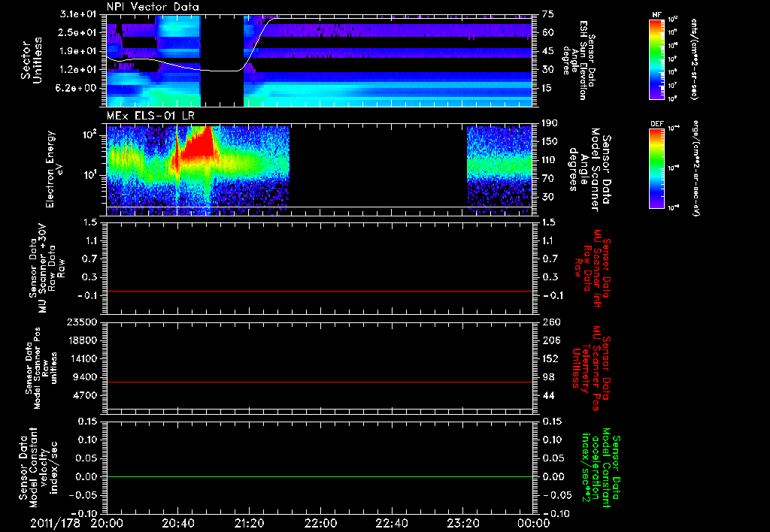
Task: Click the 'Model Scanner Pos Raw unitless' axis label
Action: 41,369
